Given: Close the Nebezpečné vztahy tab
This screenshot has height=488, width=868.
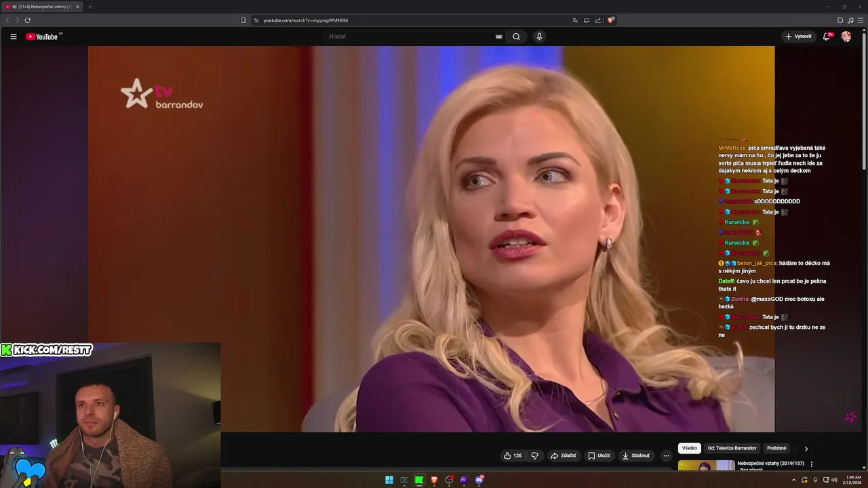Looking at the screenshot, I should (x=77, y=7).
